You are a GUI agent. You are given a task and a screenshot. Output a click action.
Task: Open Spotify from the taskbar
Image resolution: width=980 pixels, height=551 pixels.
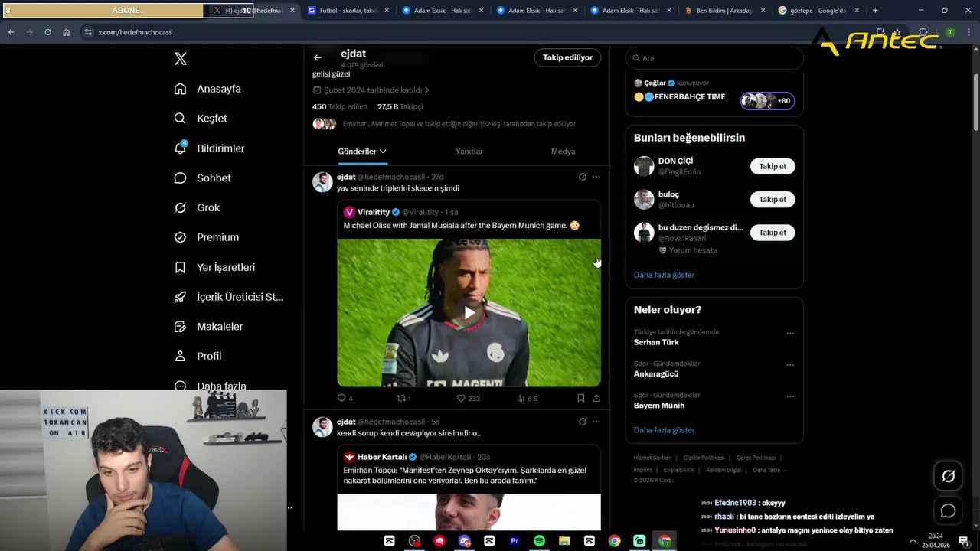pyautogui.click(x=539, y=541)
